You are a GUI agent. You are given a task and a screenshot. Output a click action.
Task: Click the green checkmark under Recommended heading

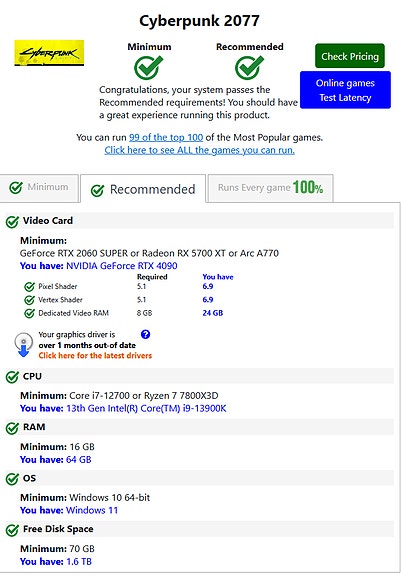[249, 67]
